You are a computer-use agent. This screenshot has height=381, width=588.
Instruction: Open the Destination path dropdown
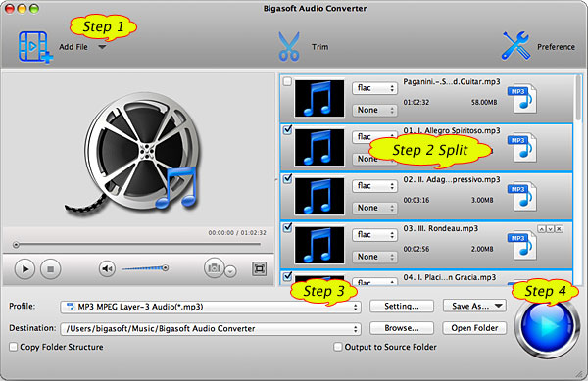click(x=211, y=329)
